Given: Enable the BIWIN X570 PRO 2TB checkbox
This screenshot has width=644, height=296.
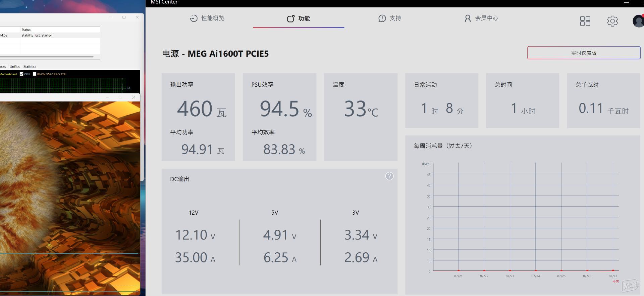Looking at the screenshot, I should tap(34, 74).
